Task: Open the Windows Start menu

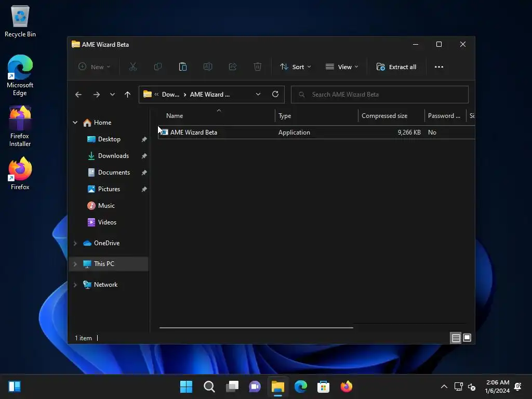Action: (186, 387)
